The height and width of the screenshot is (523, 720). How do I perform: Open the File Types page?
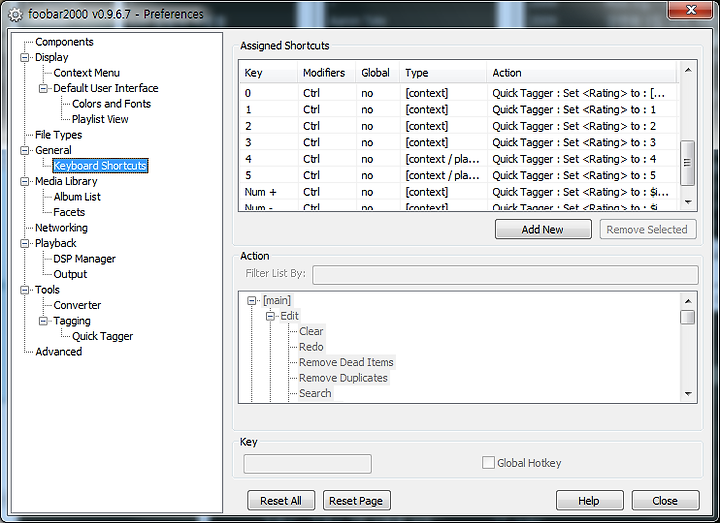click(x=58, y=135)
